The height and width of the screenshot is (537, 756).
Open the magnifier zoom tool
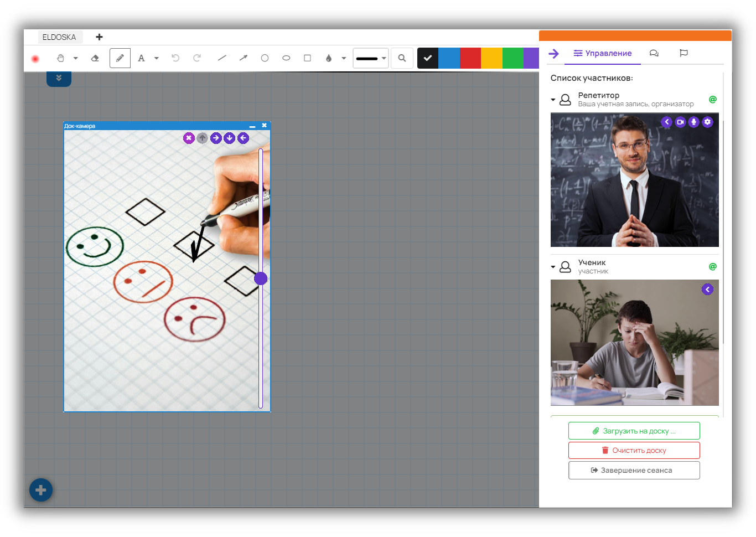(x=402, y=58)
